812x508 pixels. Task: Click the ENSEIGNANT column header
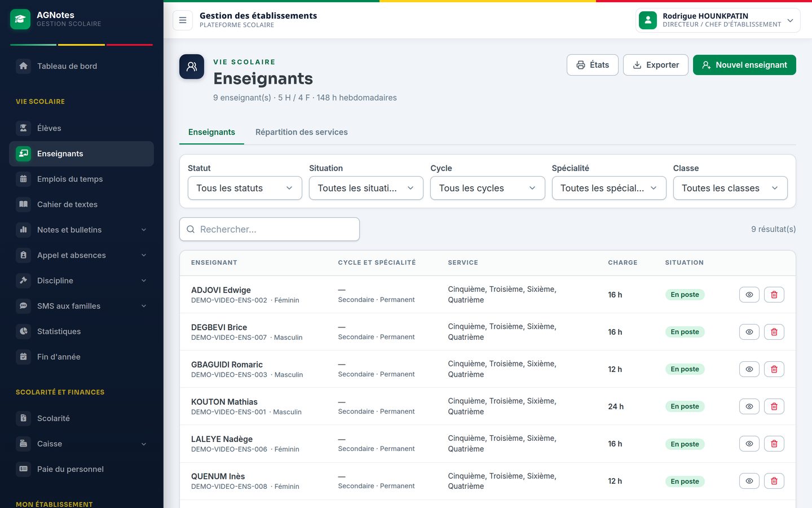[x=214, y=262]
